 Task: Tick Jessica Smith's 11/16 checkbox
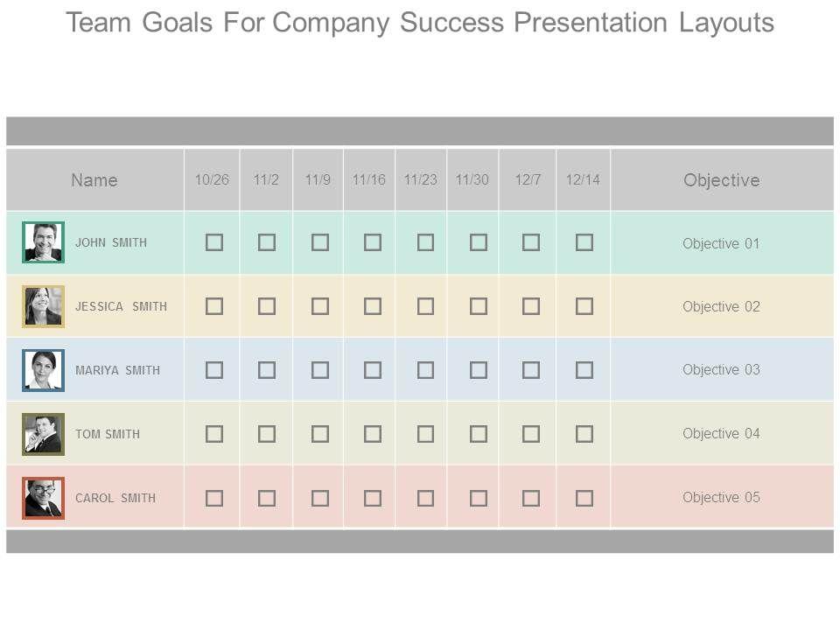pyautogui.click(x=373, y=306)
